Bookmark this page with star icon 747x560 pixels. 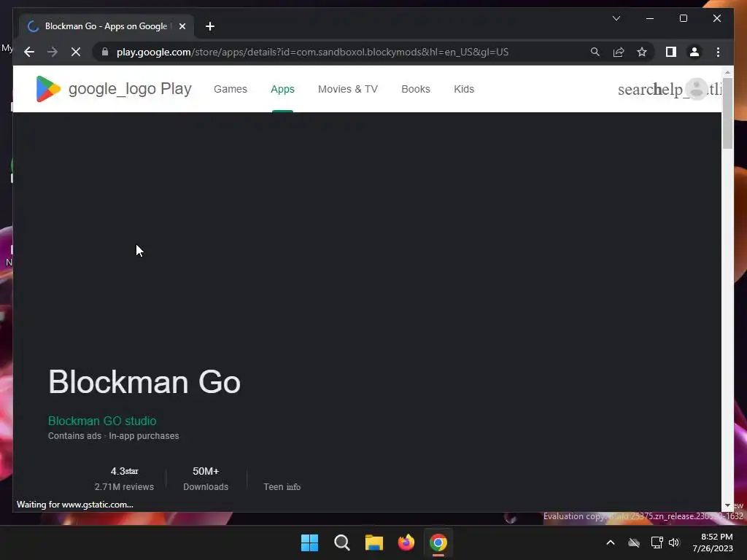click(642, 52)
